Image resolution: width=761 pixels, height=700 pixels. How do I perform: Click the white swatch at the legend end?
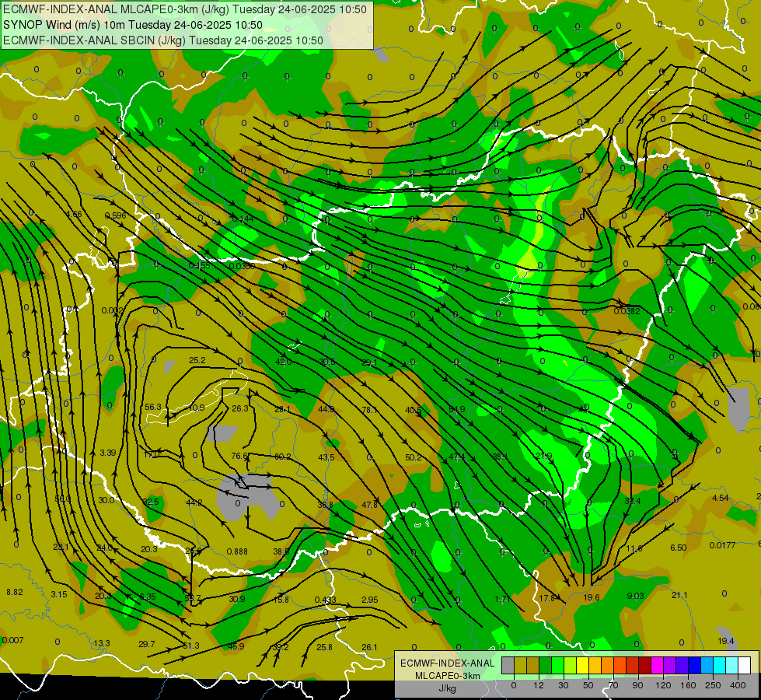pos(744,665)
